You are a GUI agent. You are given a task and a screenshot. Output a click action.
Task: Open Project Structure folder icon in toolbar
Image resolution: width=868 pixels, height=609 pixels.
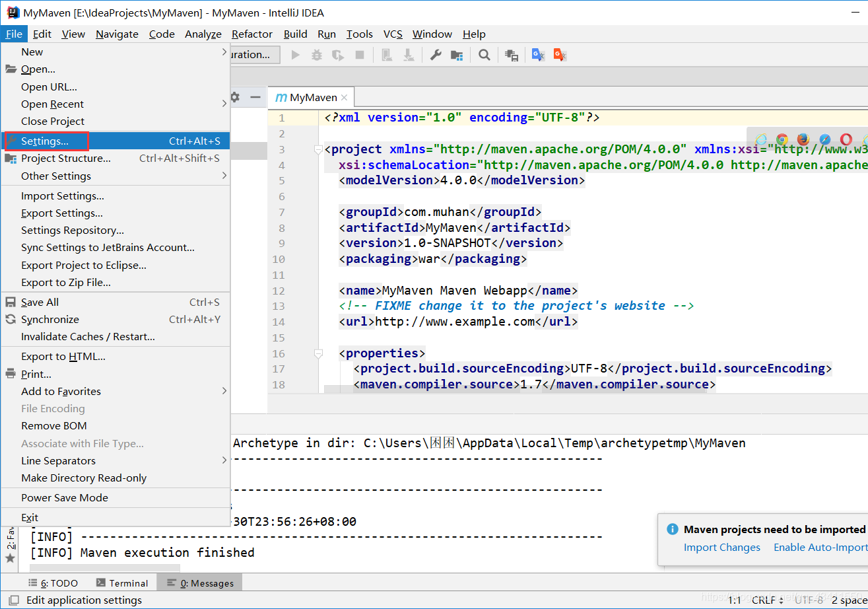[x=457, y=55]
